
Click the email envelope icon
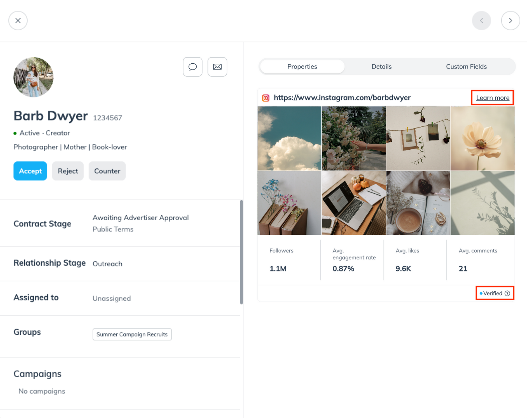tap(217, 67)
